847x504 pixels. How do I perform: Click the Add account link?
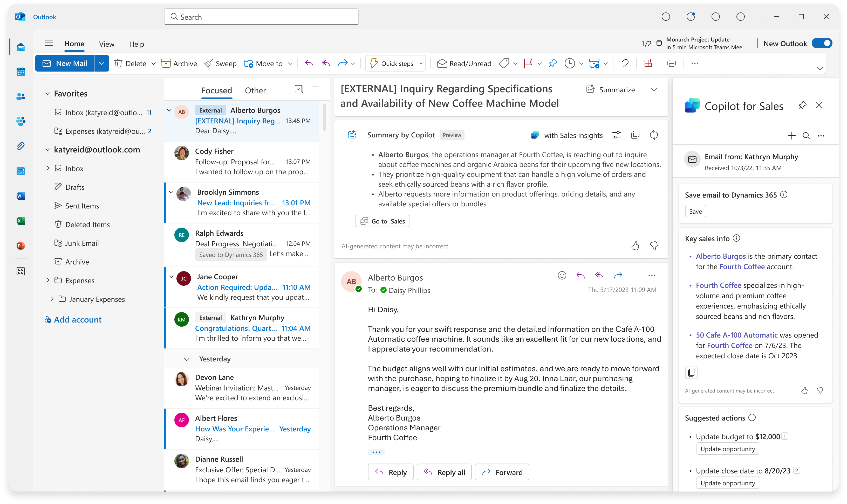tap(73, 320)
